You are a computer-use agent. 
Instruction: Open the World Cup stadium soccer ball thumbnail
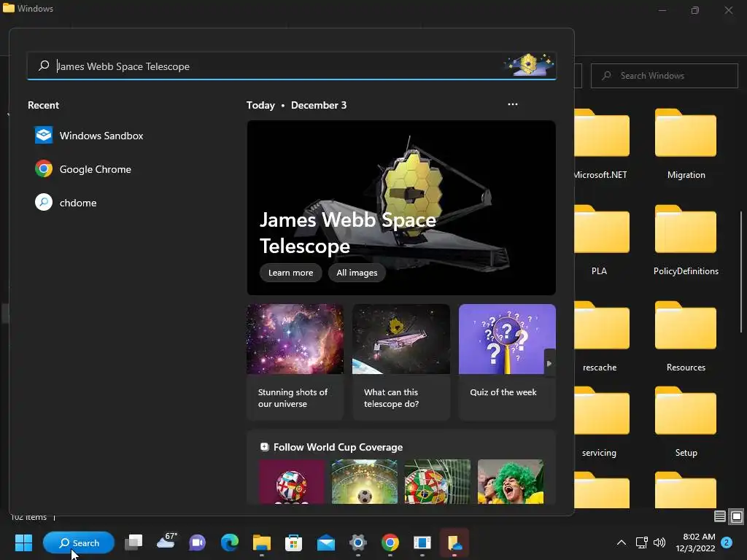(365, 481)
